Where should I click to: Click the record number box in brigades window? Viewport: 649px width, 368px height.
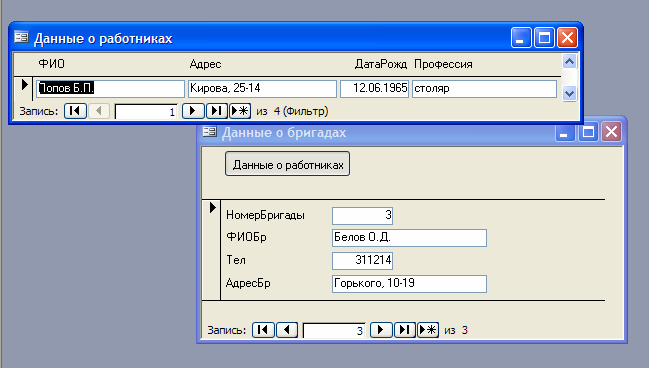[x=334, y=330]
